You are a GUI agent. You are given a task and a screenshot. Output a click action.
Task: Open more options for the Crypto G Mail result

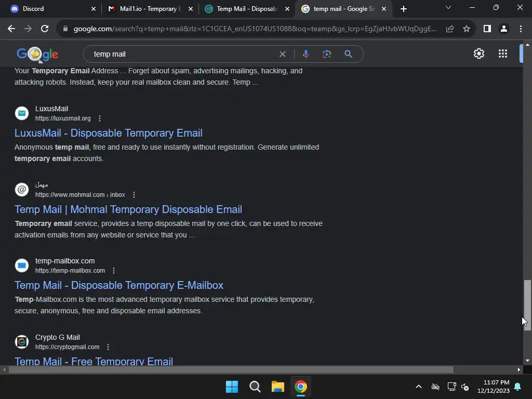click(108, 347)
